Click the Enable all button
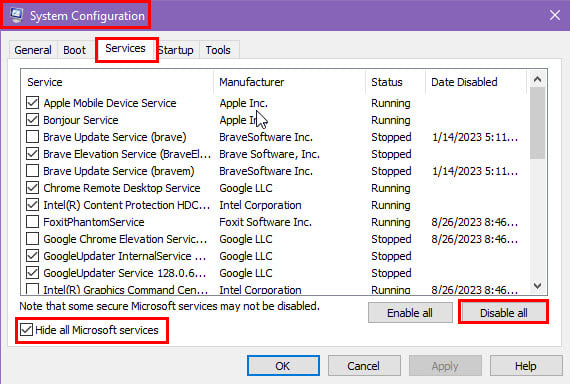The image size is (570, 384). tap(410, 313)
